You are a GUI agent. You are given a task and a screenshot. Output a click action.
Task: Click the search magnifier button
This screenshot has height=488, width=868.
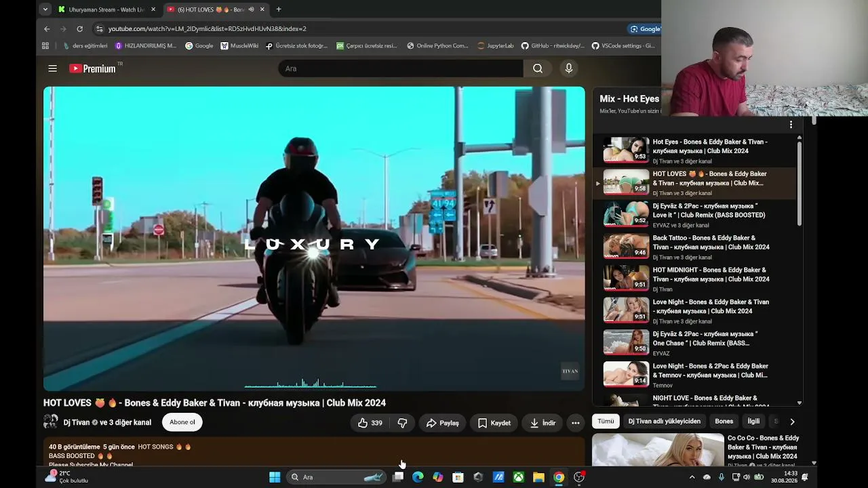click(538, 68)
